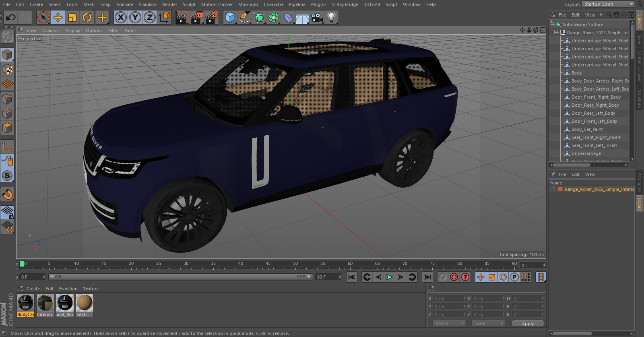Select Seats material swatch
Viewport: 644px width, 337px height.
[85, 305]
